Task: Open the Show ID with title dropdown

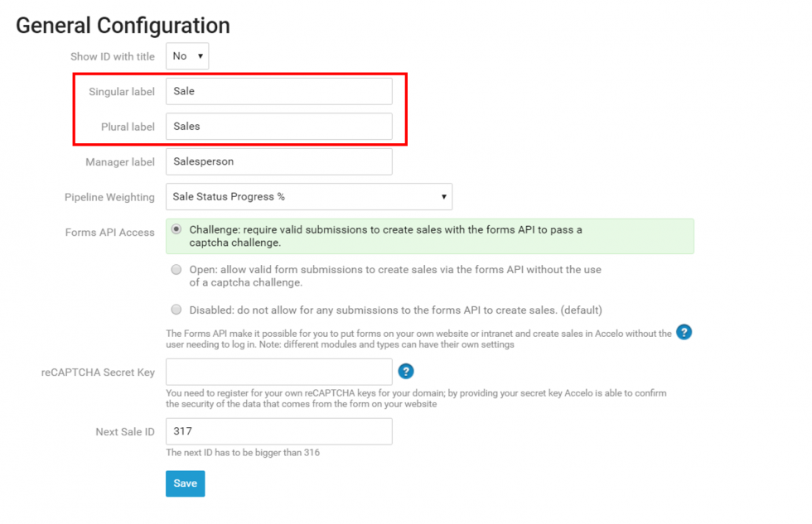Action: 187,56
